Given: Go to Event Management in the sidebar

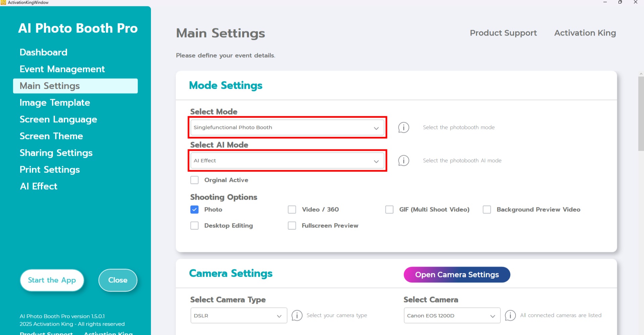Looking at the screenshot, I should (62, 69).
